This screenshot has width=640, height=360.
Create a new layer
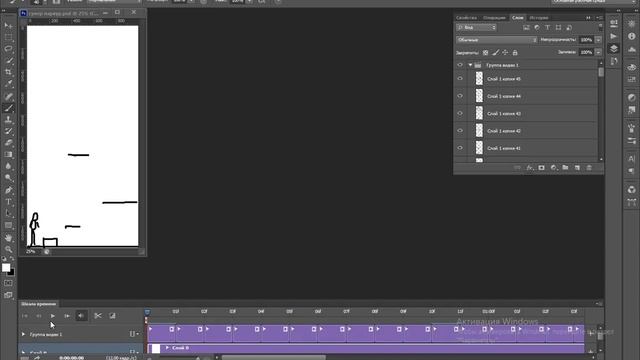[577, 168]
